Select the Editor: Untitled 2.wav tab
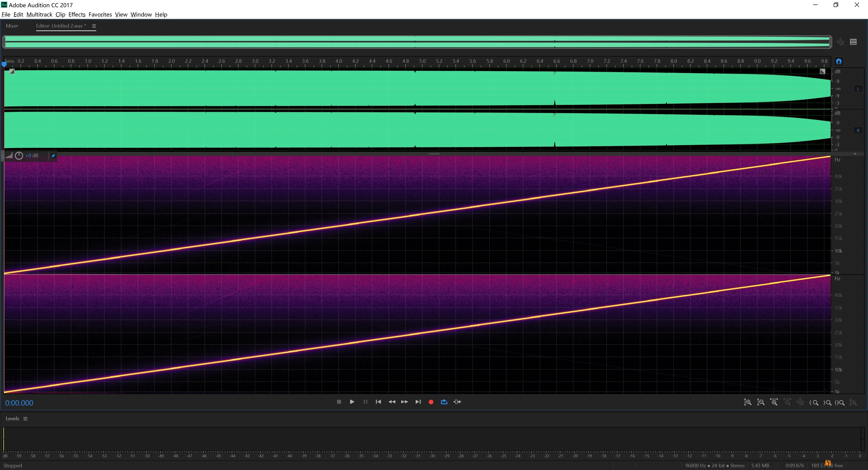The height and width of the screenshot is (470, 868). (61, 26)
